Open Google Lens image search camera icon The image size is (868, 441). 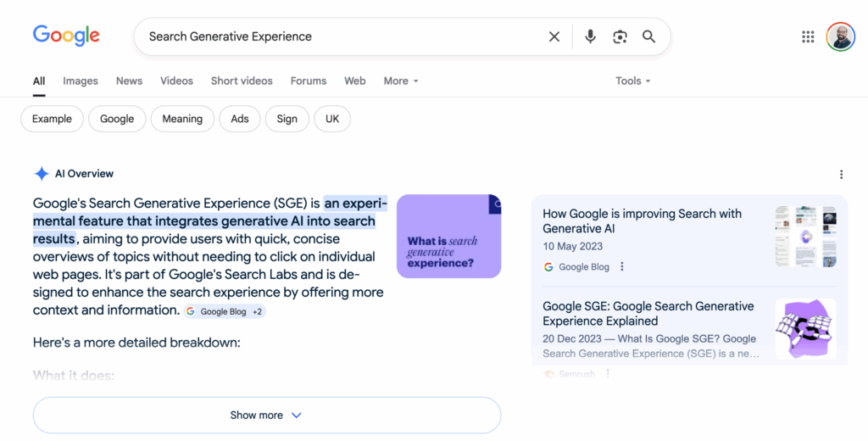[620, 36]
